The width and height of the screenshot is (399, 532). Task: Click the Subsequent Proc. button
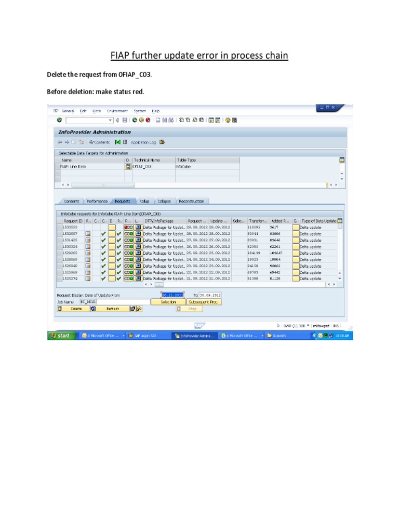204,302
